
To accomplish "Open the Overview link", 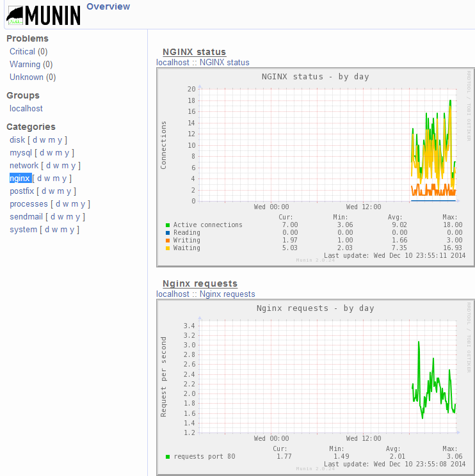I will click(108, 6).
